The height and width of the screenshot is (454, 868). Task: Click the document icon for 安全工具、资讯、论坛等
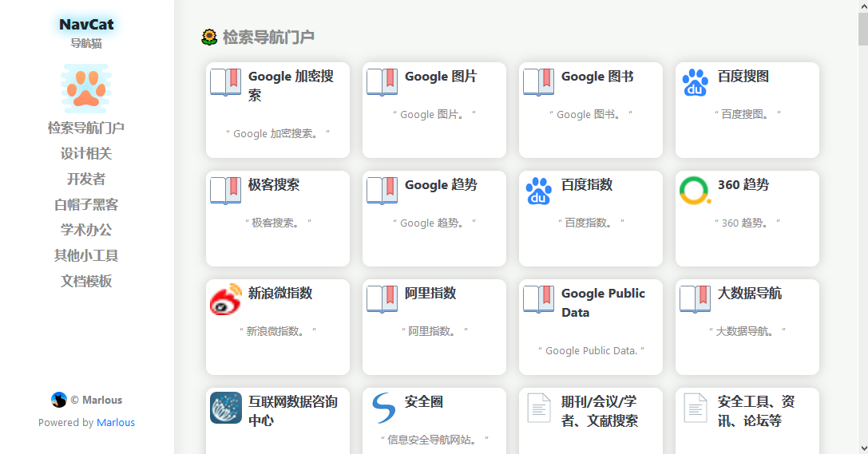coord(696,408)
